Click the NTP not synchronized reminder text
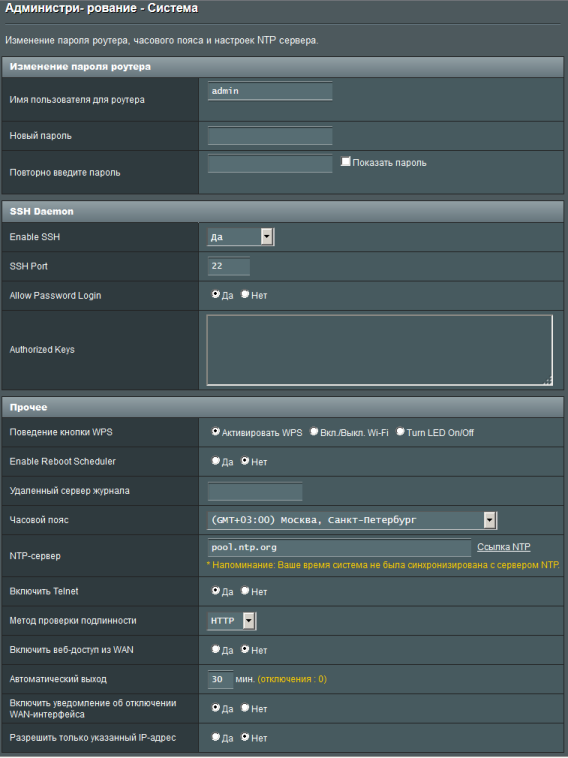 [x=383, y=565]
